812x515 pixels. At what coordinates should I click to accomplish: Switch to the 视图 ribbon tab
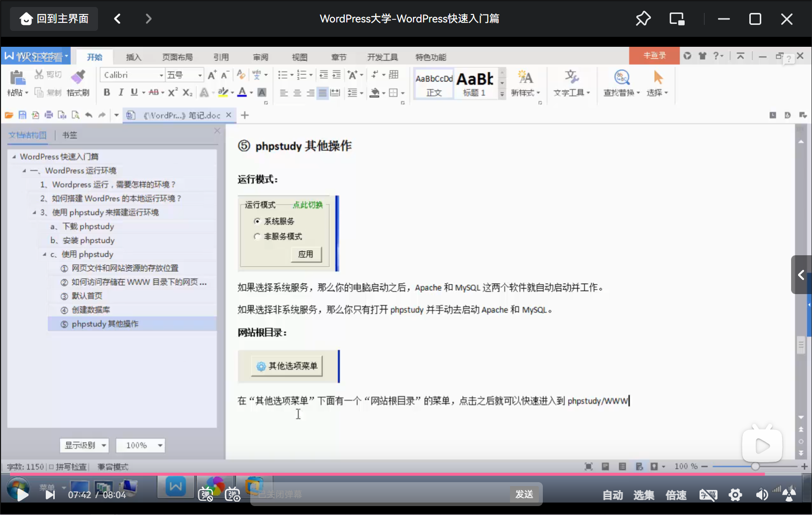coord(300,57)
